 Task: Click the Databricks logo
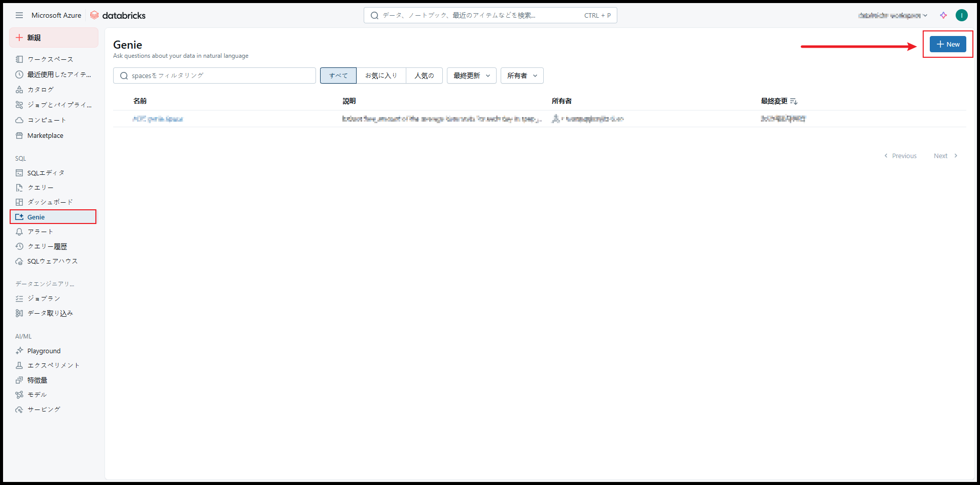[118, 15]
